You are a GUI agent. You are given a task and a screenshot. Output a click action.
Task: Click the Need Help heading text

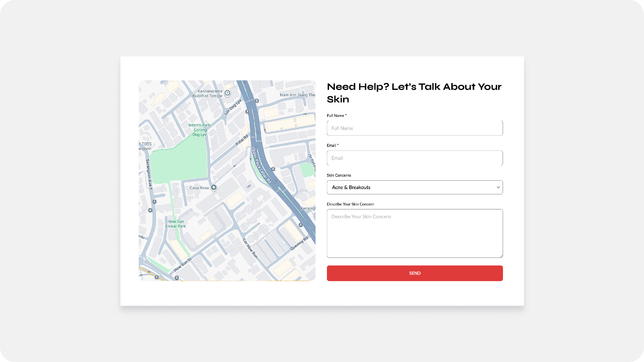click(414, 93)
